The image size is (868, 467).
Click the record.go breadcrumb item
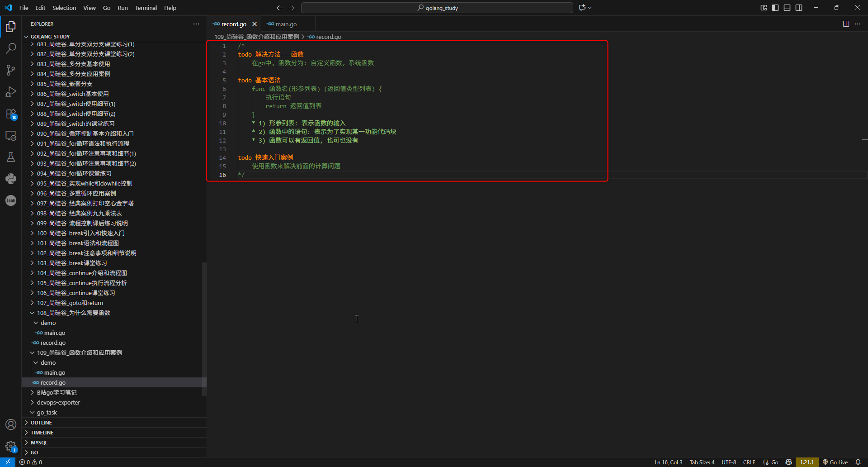coord(325,37)
